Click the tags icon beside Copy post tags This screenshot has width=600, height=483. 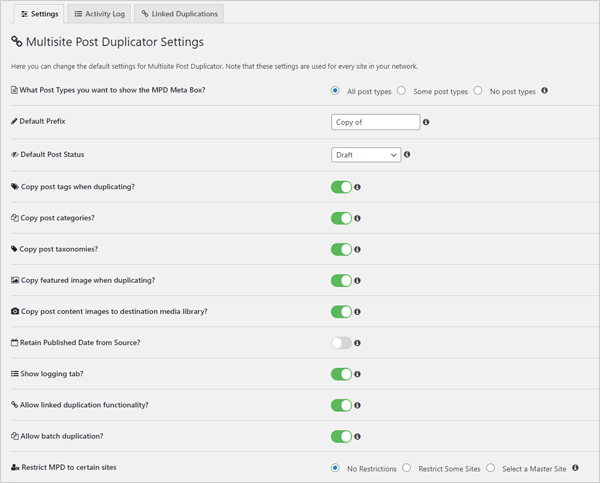pos(15,187)
